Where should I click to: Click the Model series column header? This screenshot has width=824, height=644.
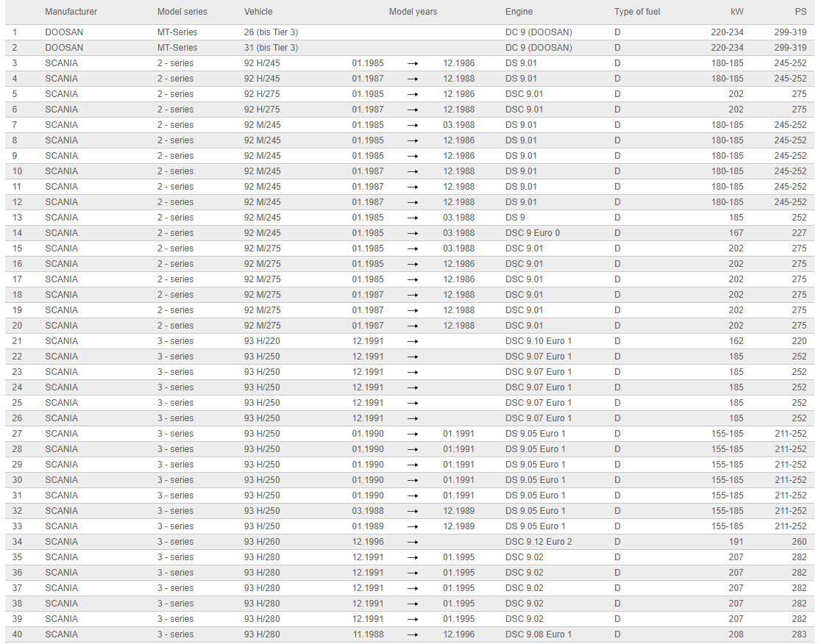182,12
